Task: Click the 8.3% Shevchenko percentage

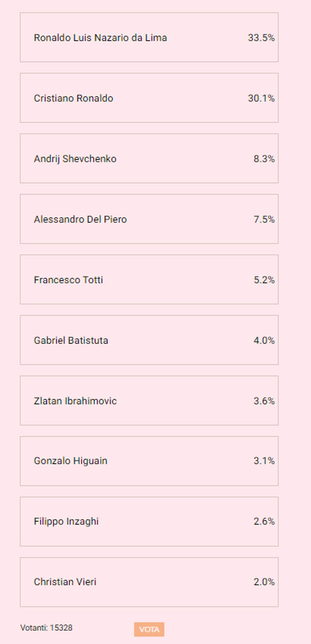Action: (264, 159)
